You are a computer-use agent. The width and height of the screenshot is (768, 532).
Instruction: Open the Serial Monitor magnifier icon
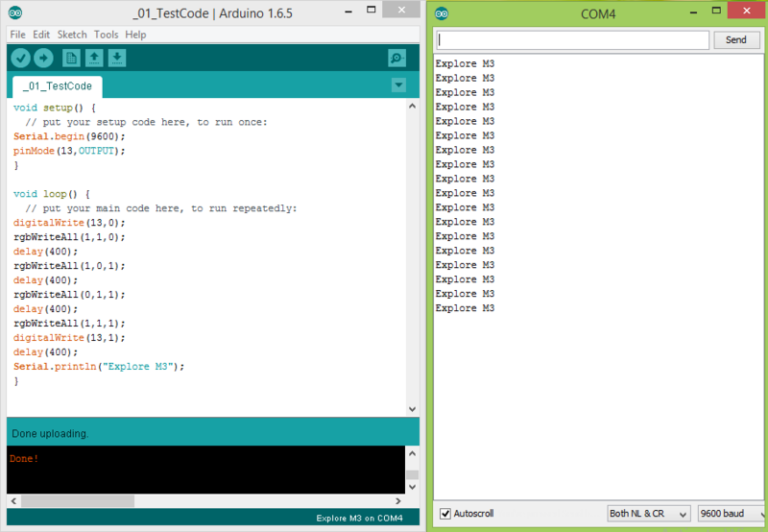pyautogui.click(x=396, y=58)
